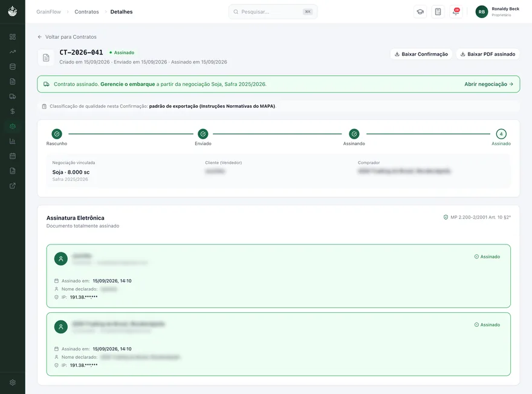This screenshot has height=394, width=532.
Task: Click the Ronaldy Beck profile name
Action: (505, 9)
